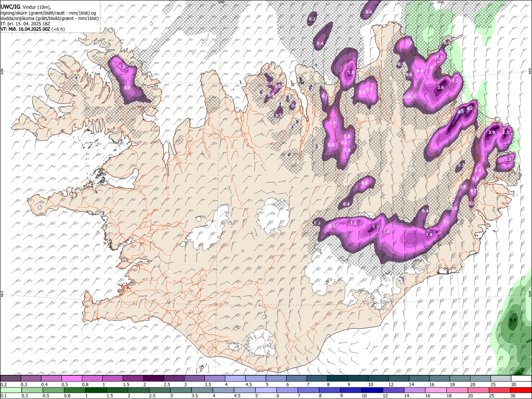Select the 6 light blue swatch in the rain scale
The width and height of the screenshot is (532, 399).
[x=287, y=390]
